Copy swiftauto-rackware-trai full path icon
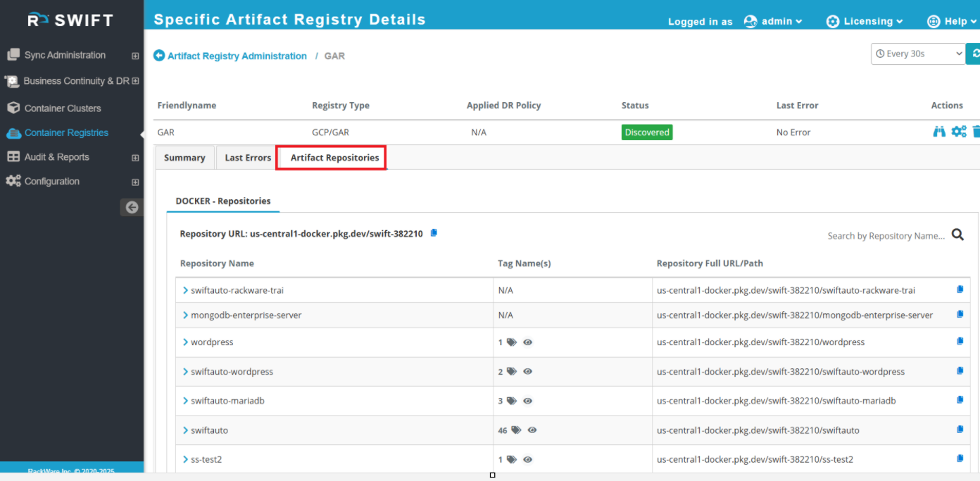 [960, 289]
